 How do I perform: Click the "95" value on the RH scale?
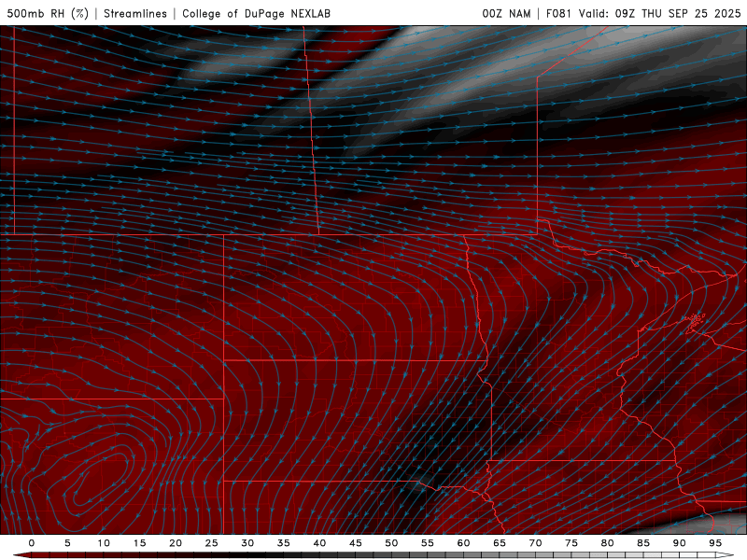pos(715,543)
